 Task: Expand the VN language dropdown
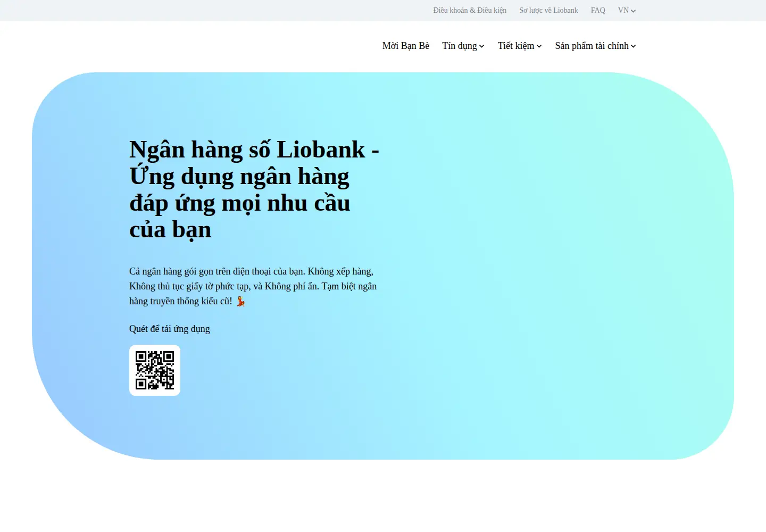(627, 10)
